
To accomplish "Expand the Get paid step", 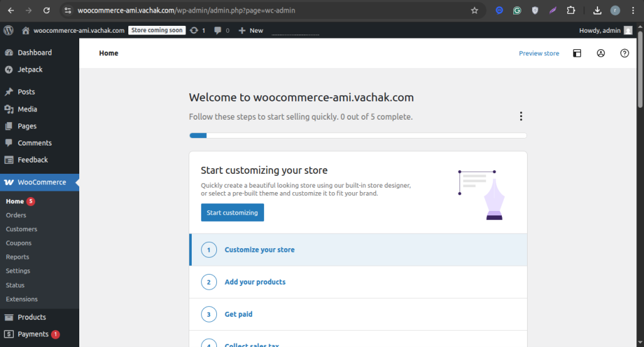I will coord(358,314).
